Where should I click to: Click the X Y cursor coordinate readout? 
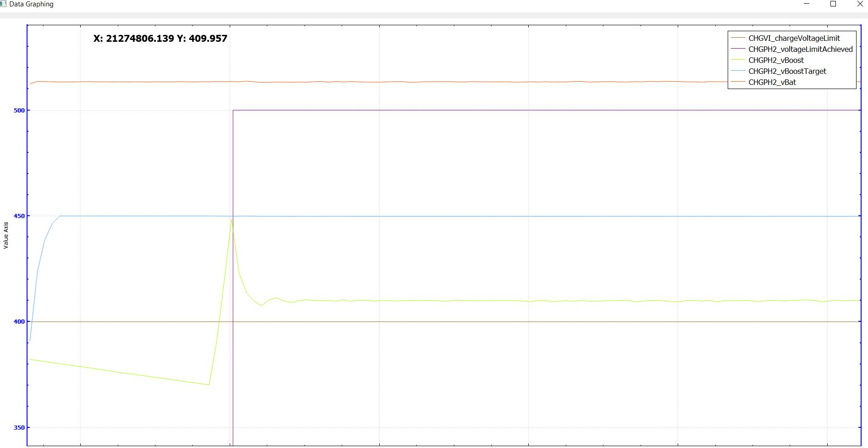point(160,39)
